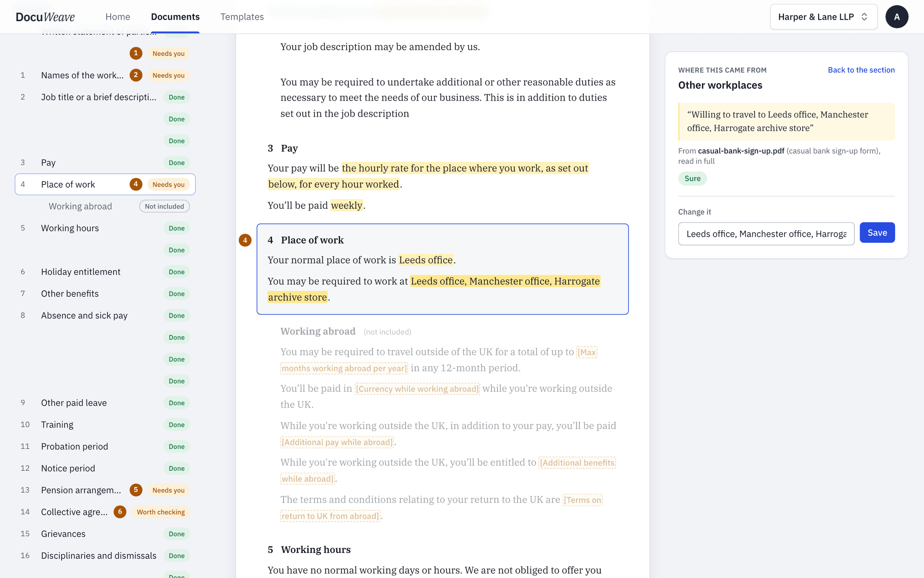
Task: Click the Change it text field
Action: pos(766,234)
